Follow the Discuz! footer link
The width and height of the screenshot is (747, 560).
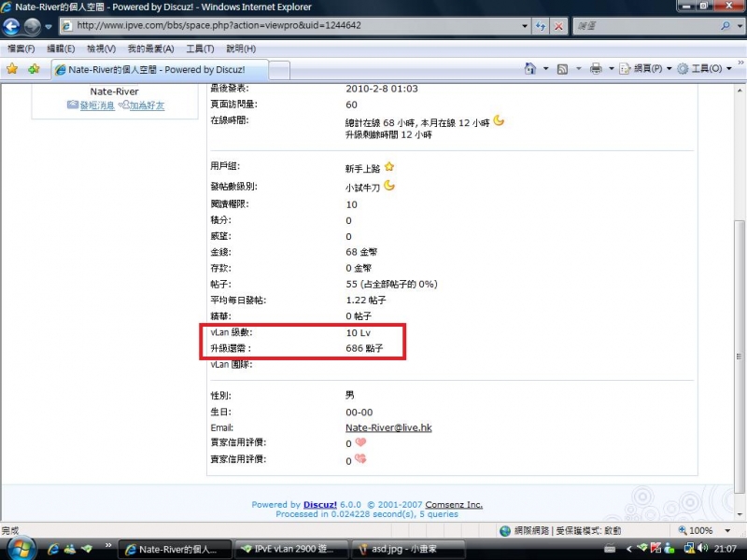(x=320, y=504)
